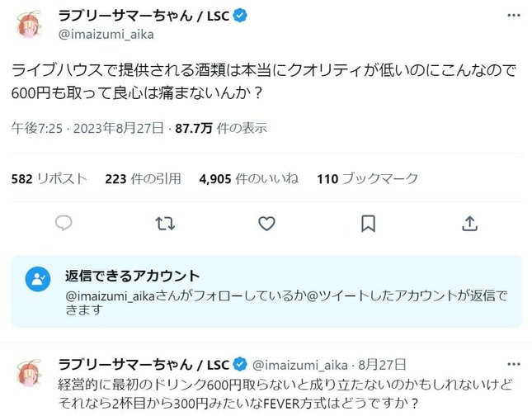Bookmark this tweet
The height and width of the screenshot is (416, 532).
[x=369, y=223]
